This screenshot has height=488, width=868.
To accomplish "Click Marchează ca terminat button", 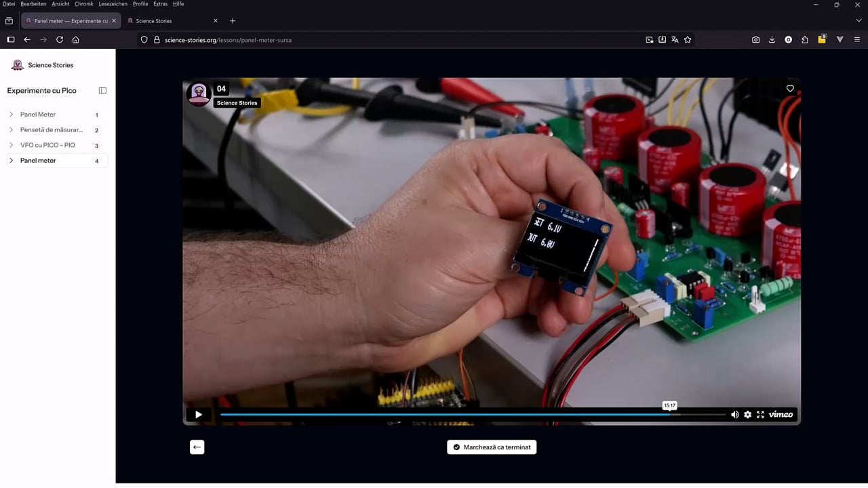I will [492, 447].
